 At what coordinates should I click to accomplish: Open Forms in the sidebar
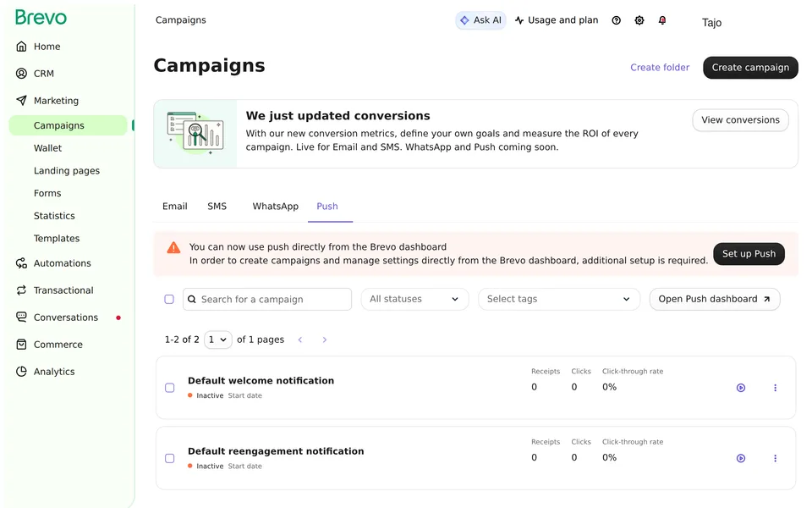click(47, 193)
